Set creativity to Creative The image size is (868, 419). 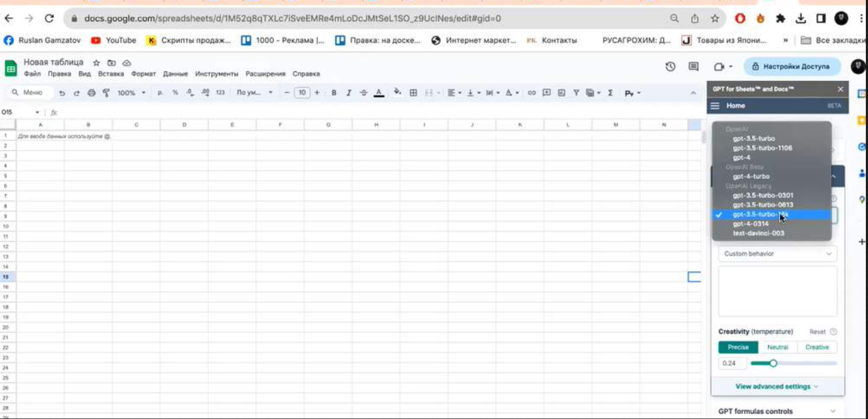[817, 347]
